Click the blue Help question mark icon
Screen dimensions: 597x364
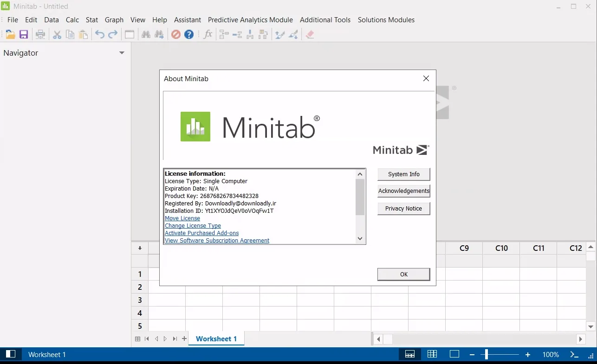[189, 34]
